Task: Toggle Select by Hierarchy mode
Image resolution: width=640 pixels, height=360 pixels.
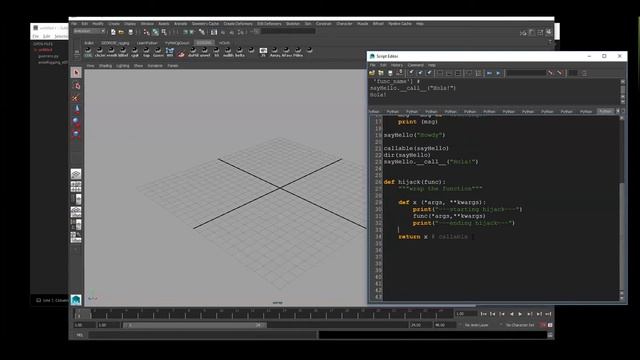Action: pyautogui.click(x=146, y=32)
